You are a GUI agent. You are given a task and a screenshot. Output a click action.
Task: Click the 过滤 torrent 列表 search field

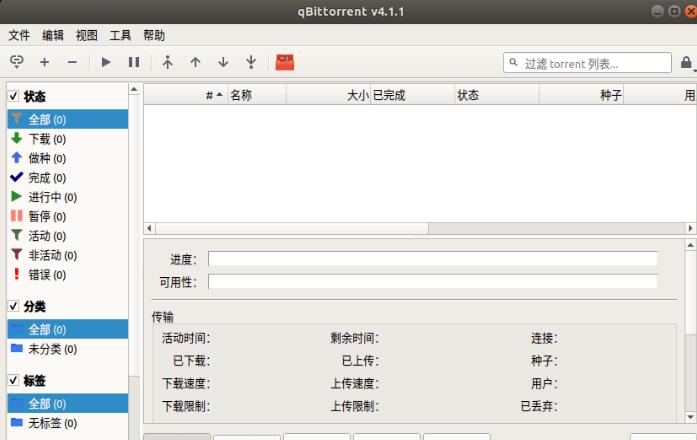[587, 63]
